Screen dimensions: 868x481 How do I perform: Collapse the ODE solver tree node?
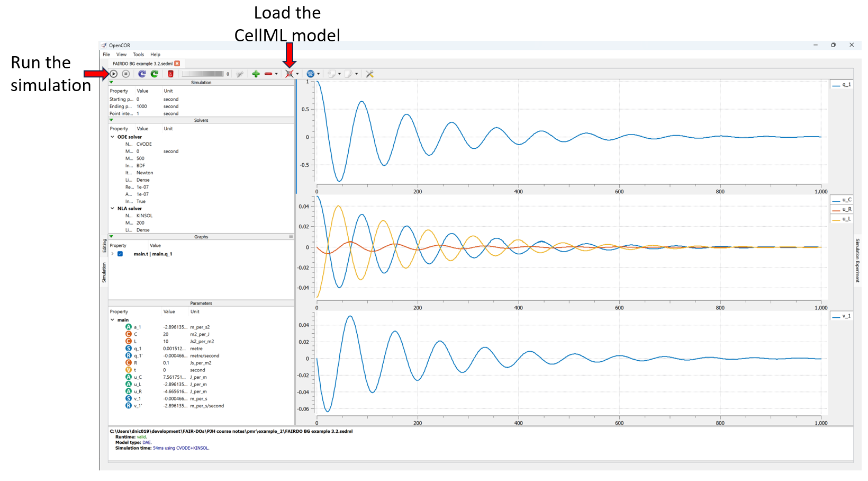click(113, 137)
